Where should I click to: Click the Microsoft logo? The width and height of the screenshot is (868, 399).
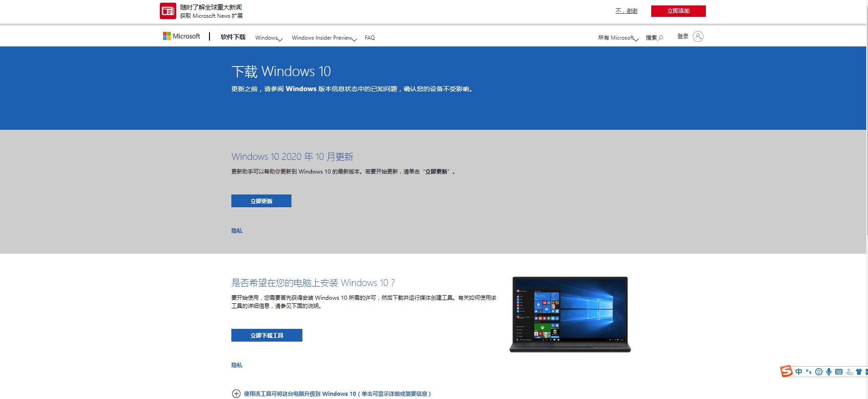click(182, 36)
